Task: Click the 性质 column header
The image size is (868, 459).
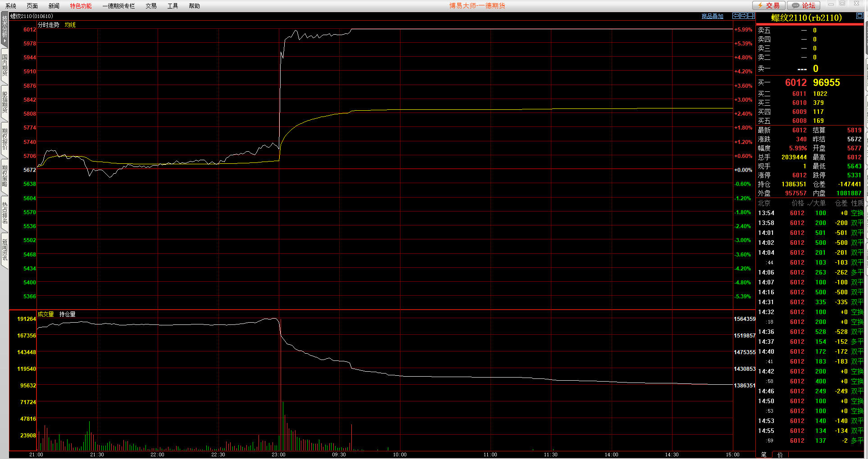Action: [x=857, y=203]
